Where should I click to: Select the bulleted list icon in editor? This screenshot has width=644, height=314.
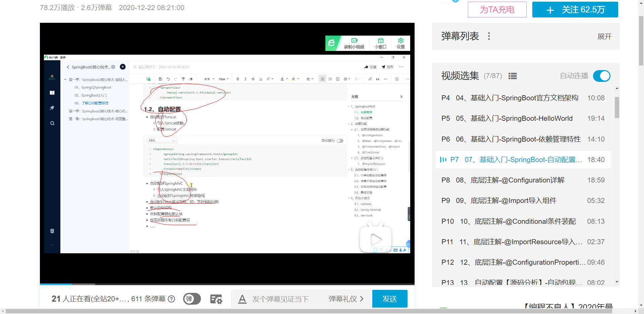[x=322, y=79]
